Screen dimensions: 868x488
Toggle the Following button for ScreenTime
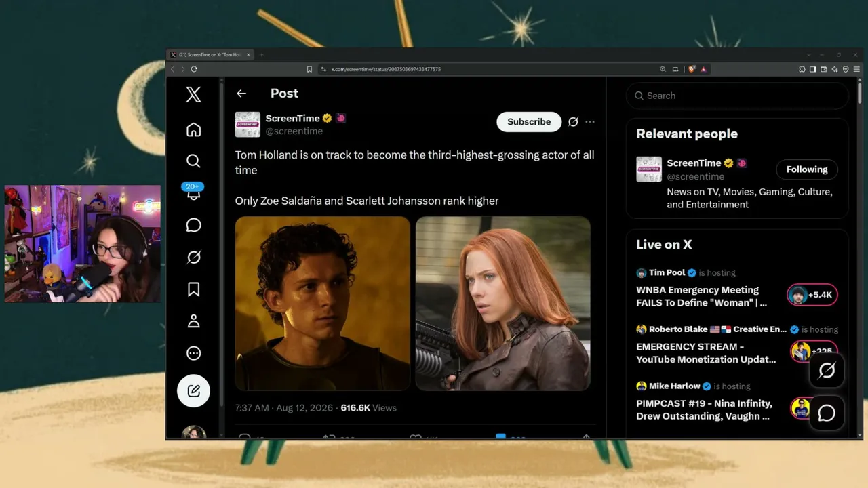click(x=807, y=169)
